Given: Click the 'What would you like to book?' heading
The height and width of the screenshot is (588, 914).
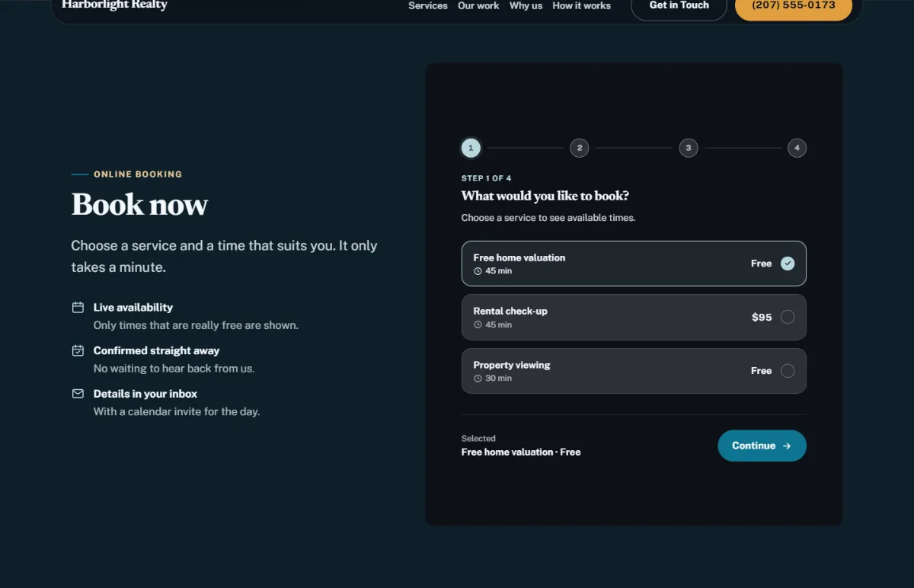Looking at the screenshot, I should 545,196.
